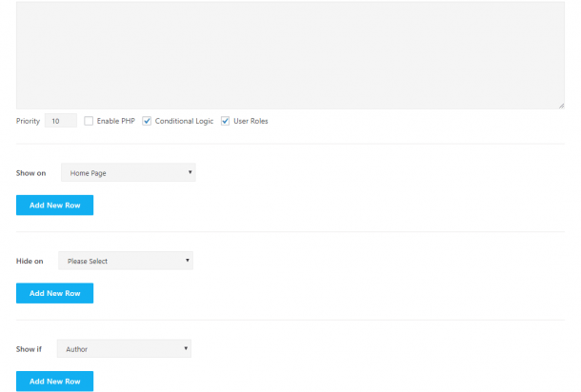Image resolution: width=581 pixels, height=392 pixels.
Task: Click inside the large code text area
Action: 290,54
